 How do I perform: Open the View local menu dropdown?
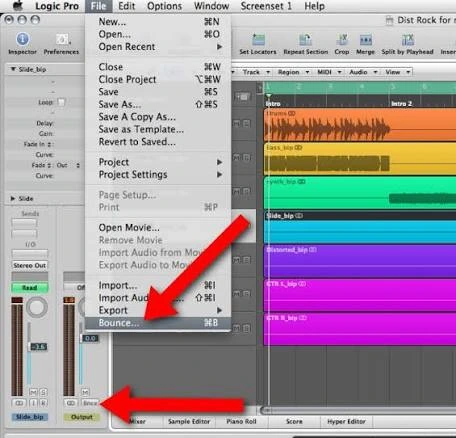click(397, 72)
